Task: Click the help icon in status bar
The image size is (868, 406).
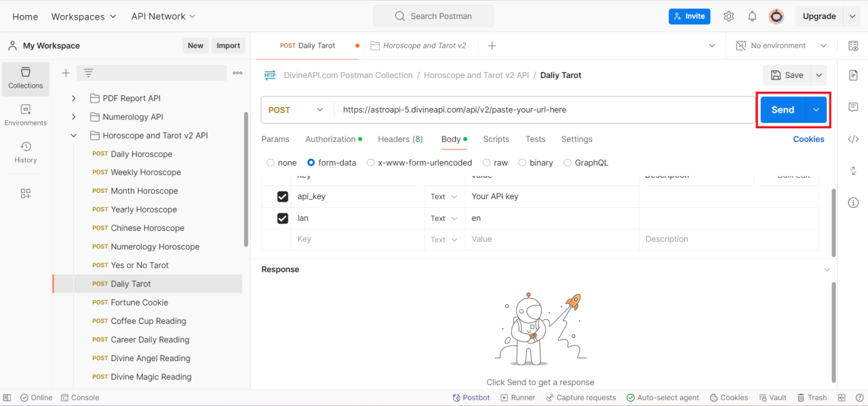Action: (859, 398)
